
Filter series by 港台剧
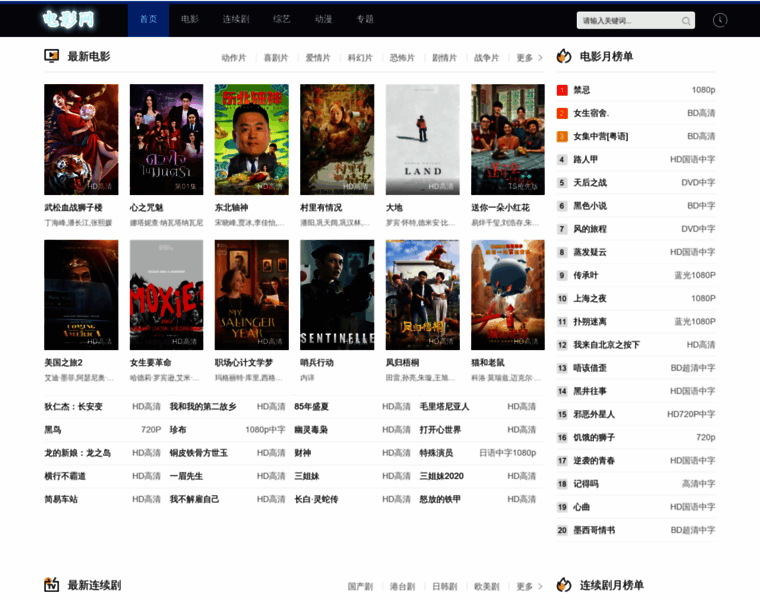tap(402, 586)
